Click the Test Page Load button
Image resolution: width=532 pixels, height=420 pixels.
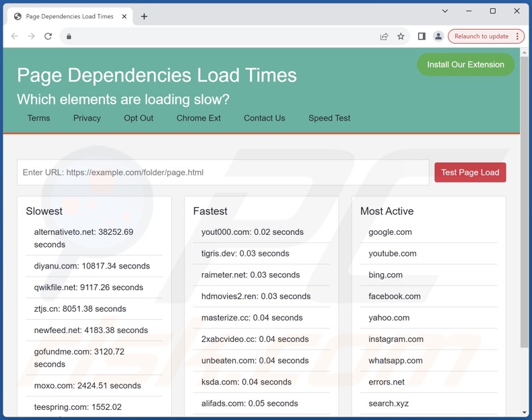tap(470, 172)
